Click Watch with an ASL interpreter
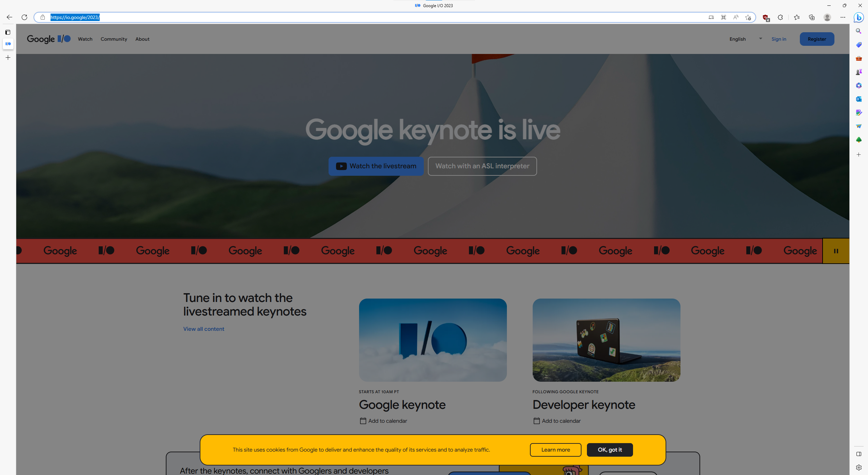This screenshot has height=475, width=868. 482,166
